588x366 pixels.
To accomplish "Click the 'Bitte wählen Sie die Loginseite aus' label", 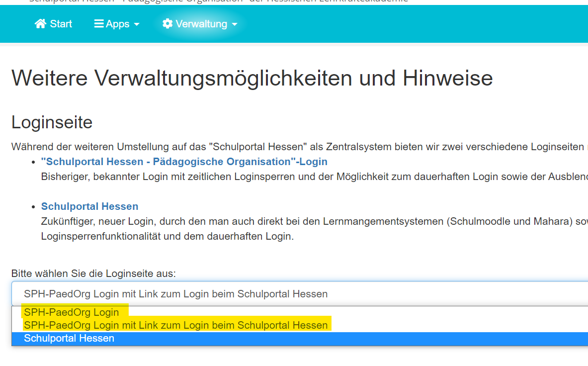I will coord(93,274).
